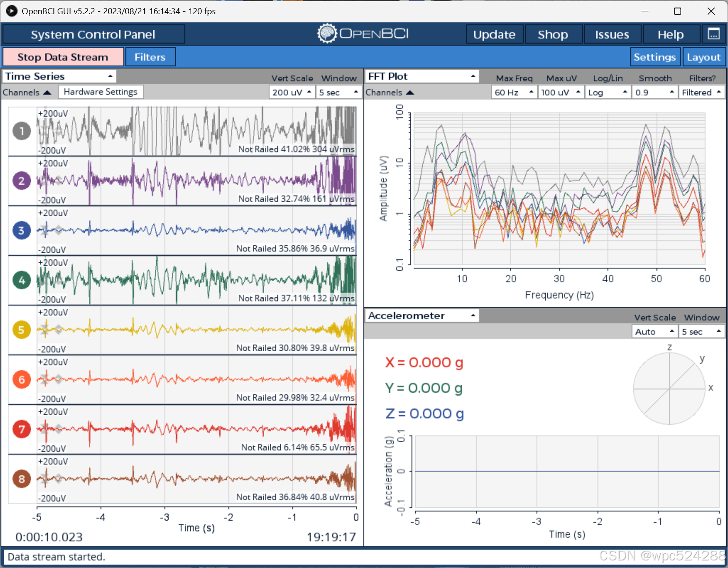The image size is (728, 568).
Task: Open the Shop menu item
Action: pyautogui.click(x=553, y=34)
